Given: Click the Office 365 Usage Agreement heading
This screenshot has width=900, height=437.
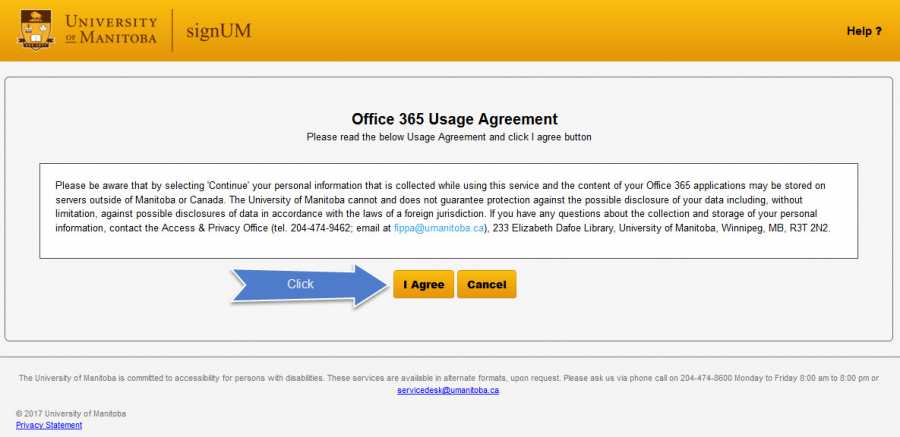Looking at the screenshot, I should [454, 119].
